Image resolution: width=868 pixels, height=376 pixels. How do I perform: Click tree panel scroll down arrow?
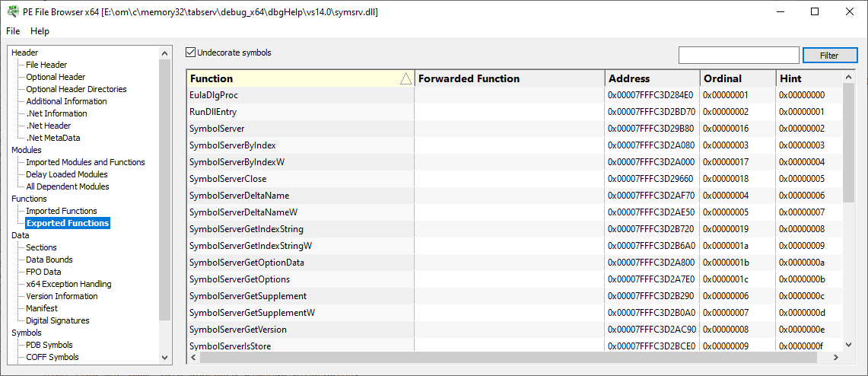point(164,357)
